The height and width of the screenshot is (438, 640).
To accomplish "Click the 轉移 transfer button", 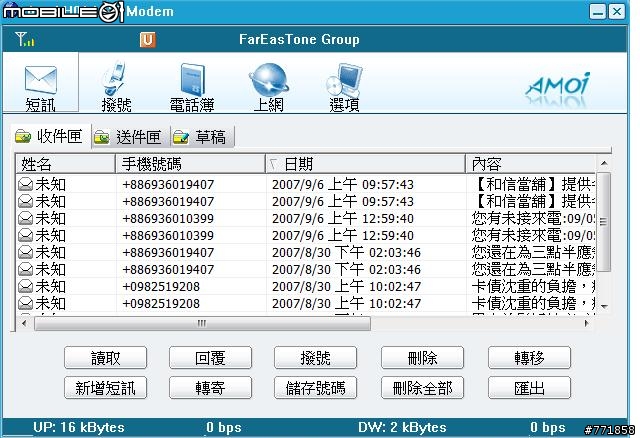I will (x=529, y=358).
